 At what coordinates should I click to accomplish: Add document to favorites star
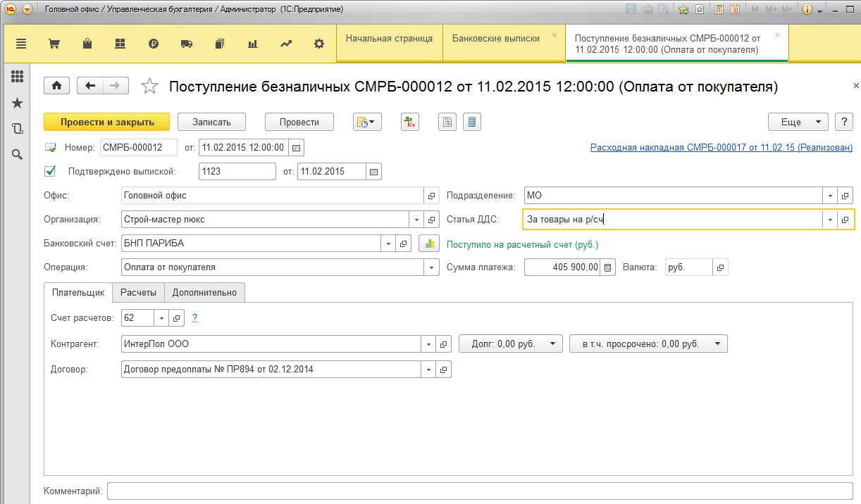[x=149, y=86]
